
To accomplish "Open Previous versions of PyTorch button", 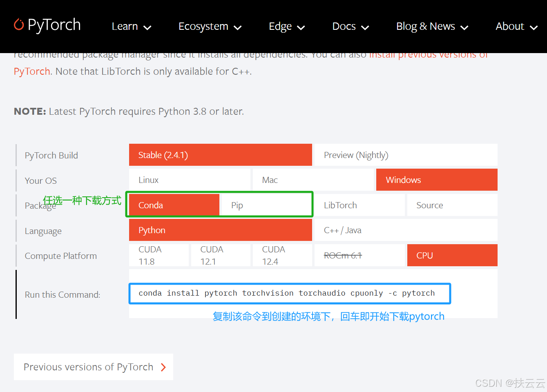I will click(x=94, y=367).
